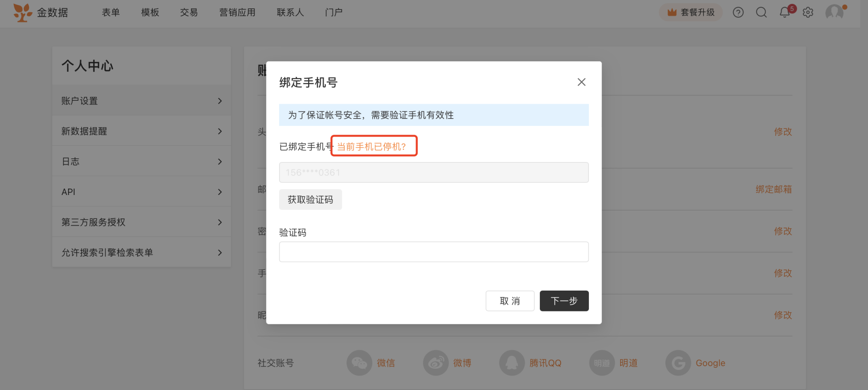Click the blue security notice banner text

(371, 115)
